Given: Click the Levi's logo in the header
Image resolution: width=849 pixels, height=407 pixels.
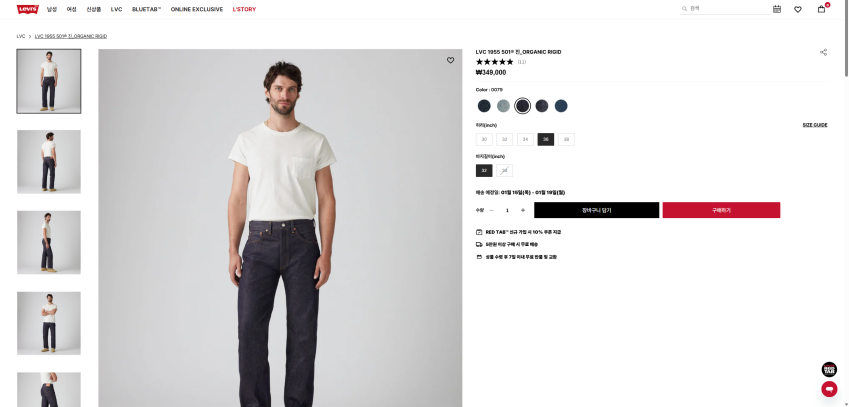Looking at the screenshot, I should pos(28,9).
